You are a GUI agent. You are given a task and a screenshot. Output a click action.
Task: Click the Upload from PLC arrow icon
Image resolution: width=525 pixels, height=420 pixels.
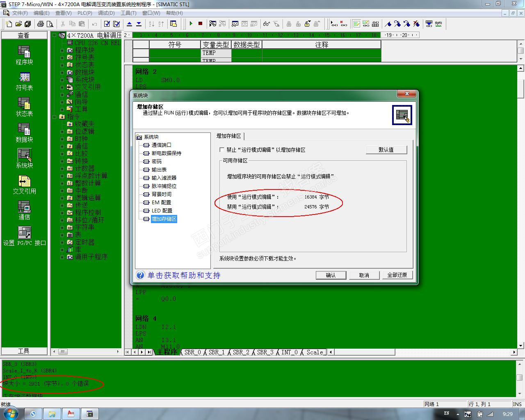(x=129, y=24)
